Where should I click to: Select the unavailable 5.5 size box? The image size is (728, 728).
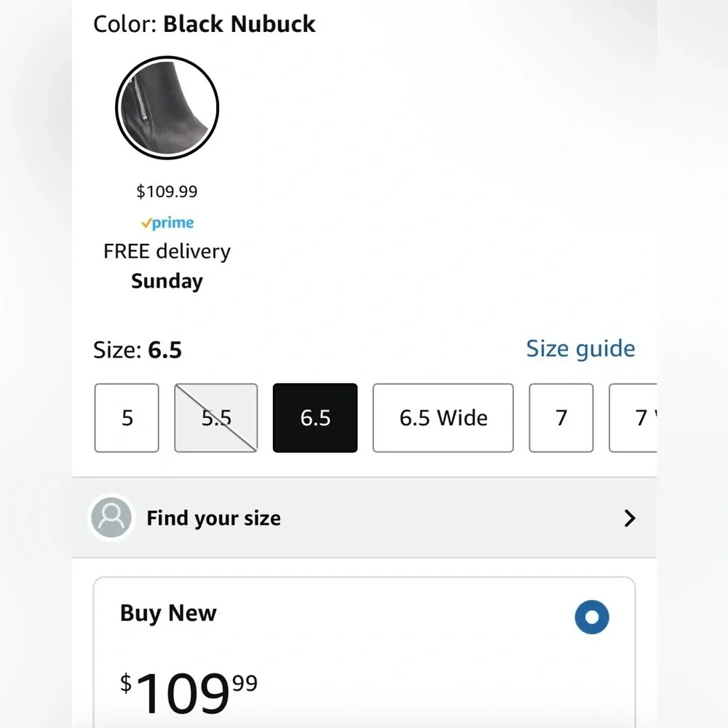(216, 418)
